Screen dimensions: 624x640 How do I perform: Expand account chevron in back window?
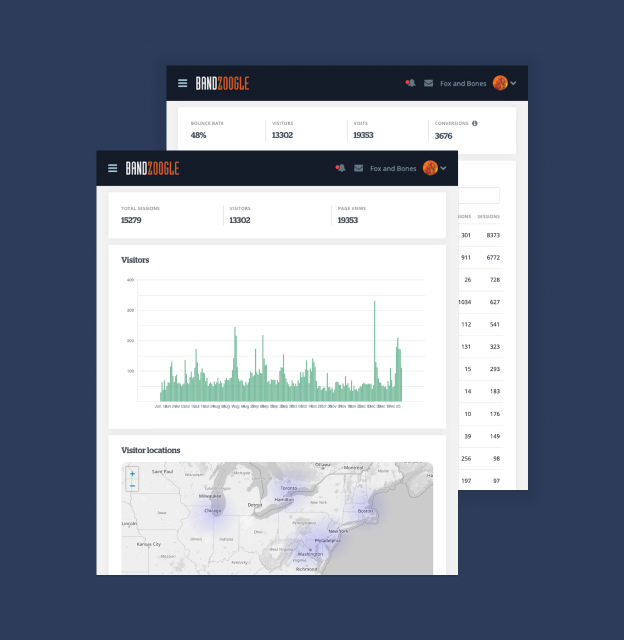tap(513, 83)
